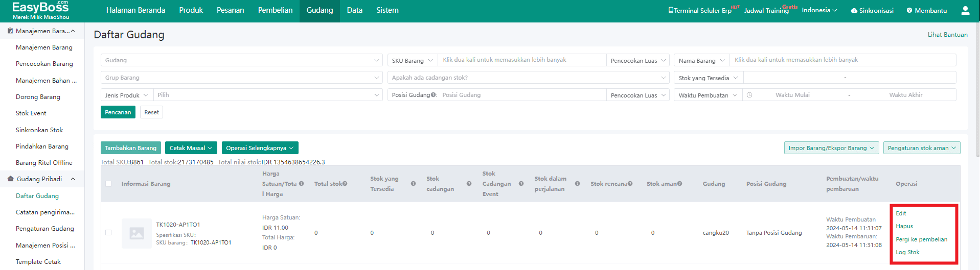Open Jadwal Training link

tap(766, 11)
